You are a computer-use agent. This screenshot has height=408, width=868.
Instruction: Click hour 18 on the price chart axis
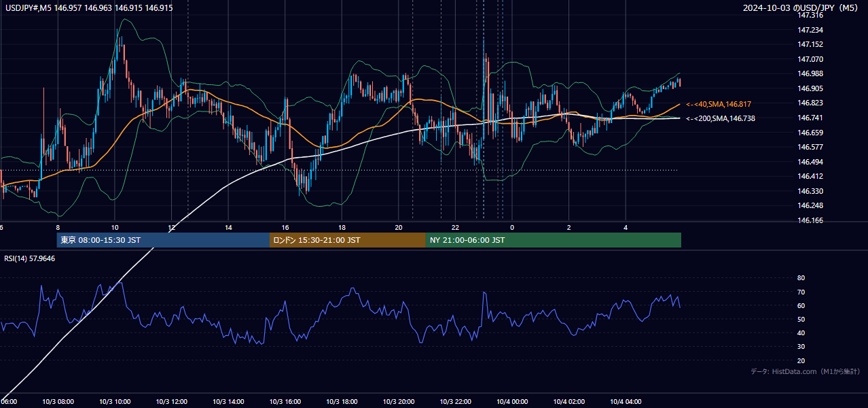pyautogui.click(x=342, y=228)
